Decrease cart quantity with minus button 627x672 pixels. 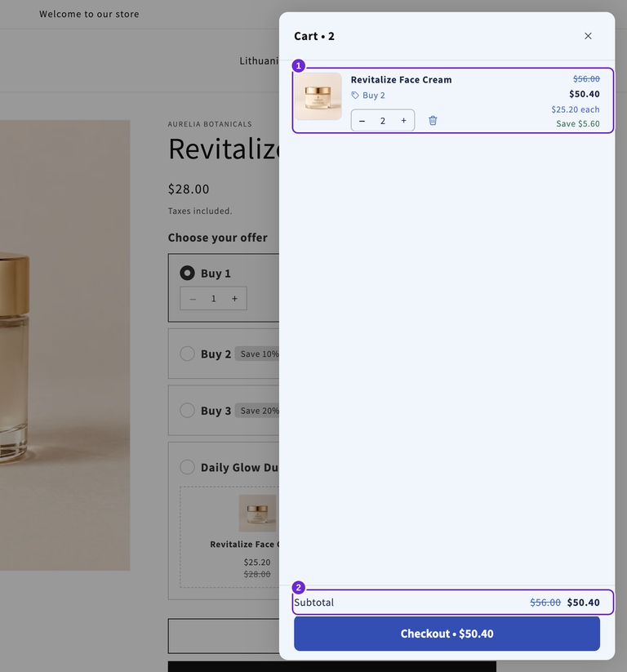362,121
